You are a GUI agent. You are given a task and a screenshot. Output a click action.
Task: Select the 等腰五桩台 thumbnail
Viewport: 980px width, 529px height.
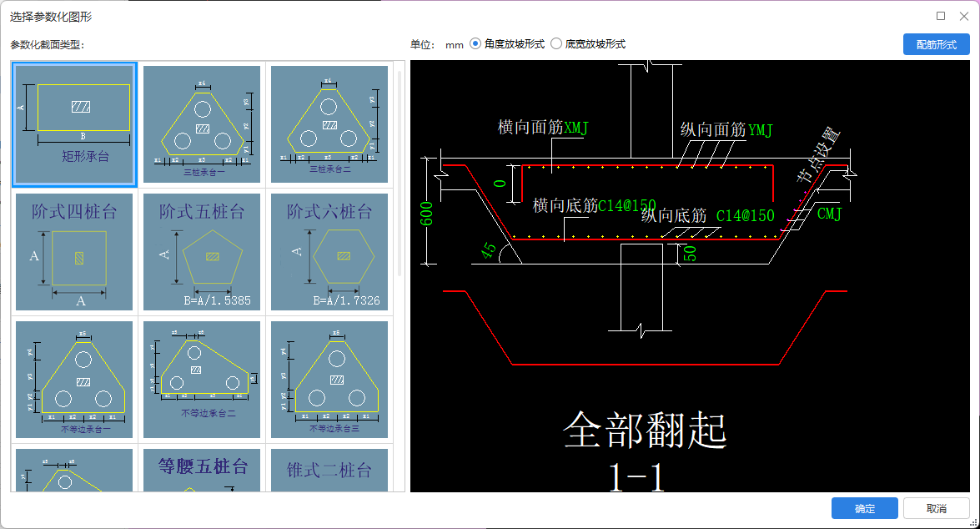pos(202,471)
